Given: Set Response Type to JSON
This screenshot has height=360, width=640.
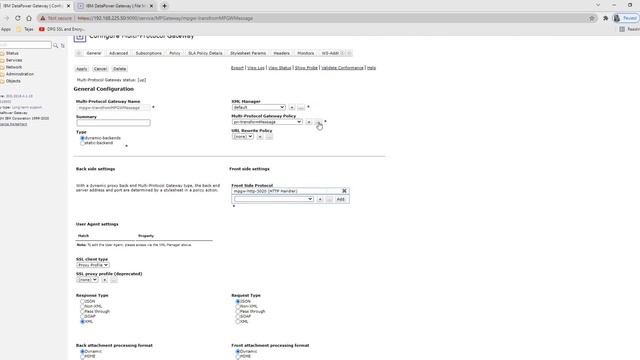Looking at the screenshot, I should [x=82, y=302].
